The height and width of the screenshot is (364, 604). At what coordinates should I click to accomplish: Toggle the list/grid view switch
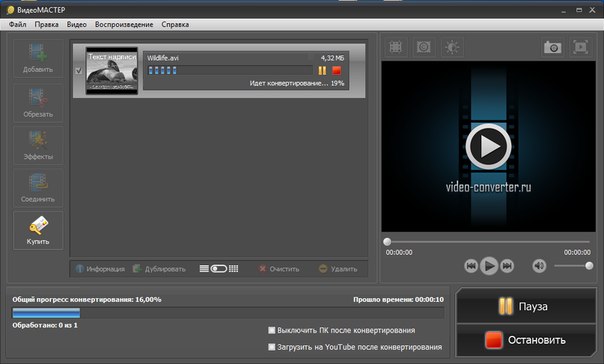coord(218,268)
